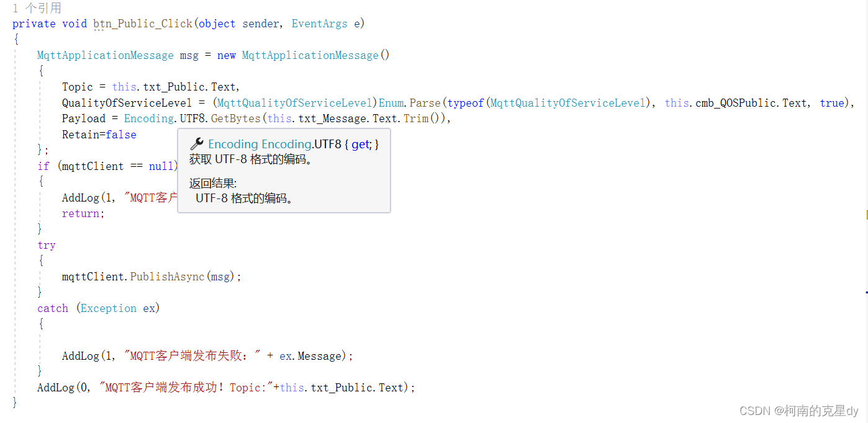Click the orange marker on the right scrollbar
The height and width of the screenshot is (423, 868).
click(866, 215)
